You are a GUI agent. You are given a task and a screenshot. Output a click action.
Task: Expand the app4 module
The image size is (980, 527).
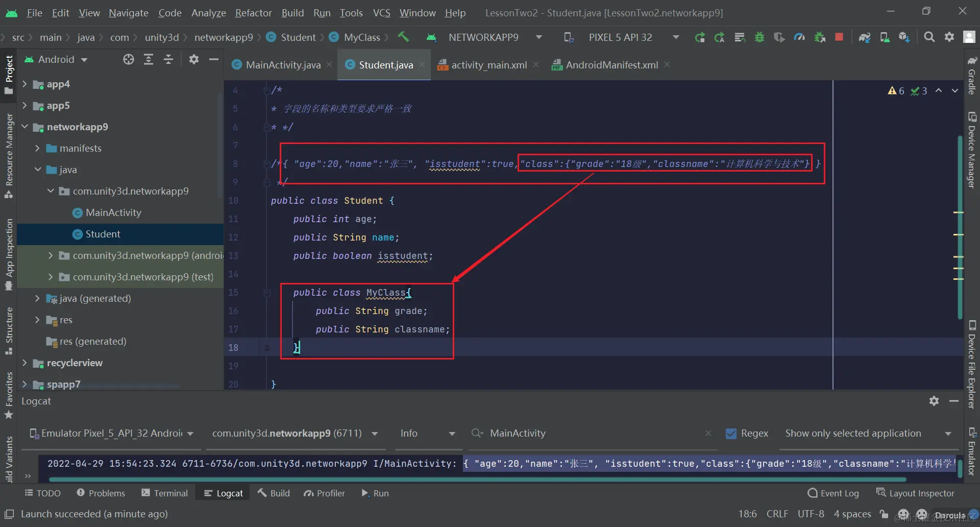24,84
